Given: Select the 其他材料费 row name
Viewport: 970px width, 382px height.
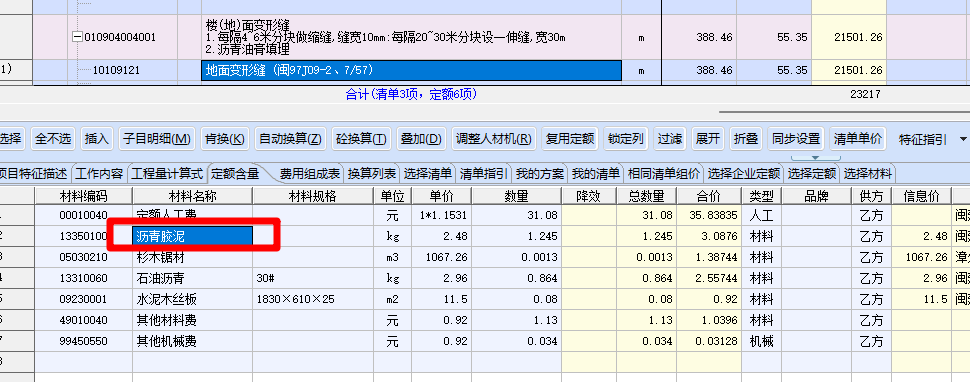Looking at the screenshot, I should click(192, 320).
